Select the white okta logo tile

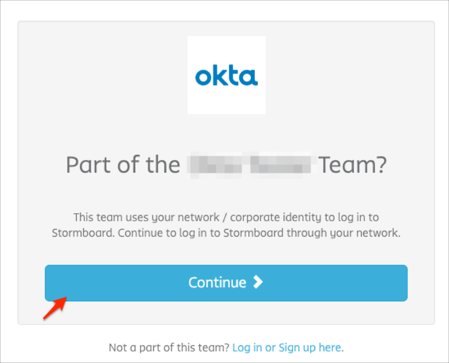click(x=227, y=75)
